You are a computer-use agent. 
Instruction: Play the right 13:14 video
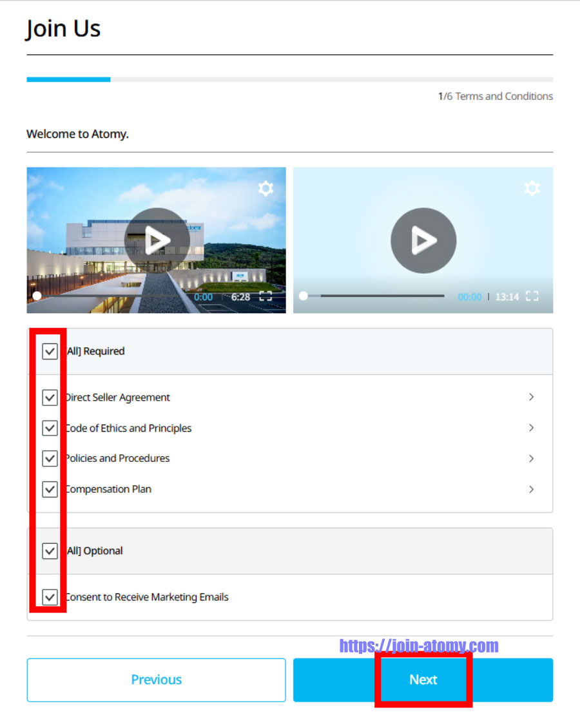423,240
